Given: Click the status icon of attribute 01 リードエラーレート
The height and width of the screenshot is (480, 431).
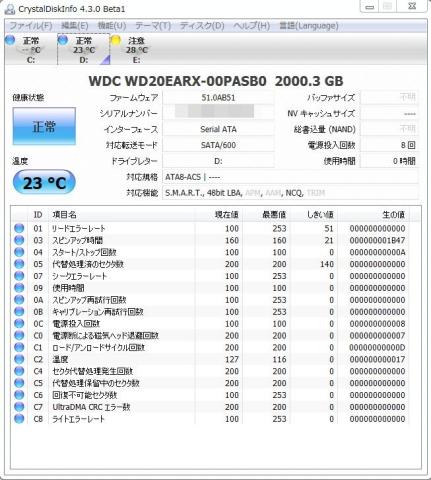Looking at the screenshot, I should [x=19, y=228].
